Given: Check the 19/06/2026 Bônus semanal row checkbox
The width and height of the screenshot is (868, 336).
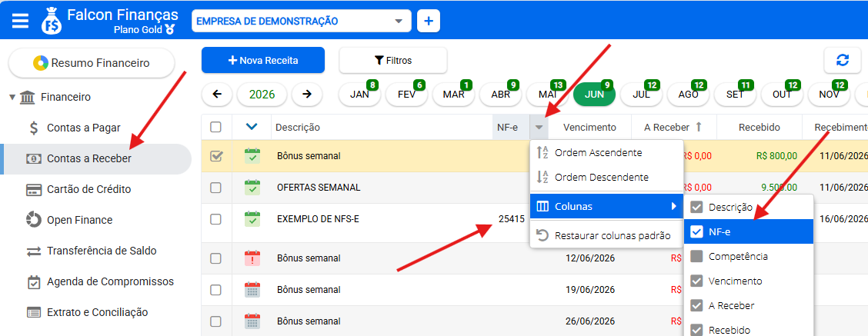Looking at the screenshot, I should [x=216, y=290].
